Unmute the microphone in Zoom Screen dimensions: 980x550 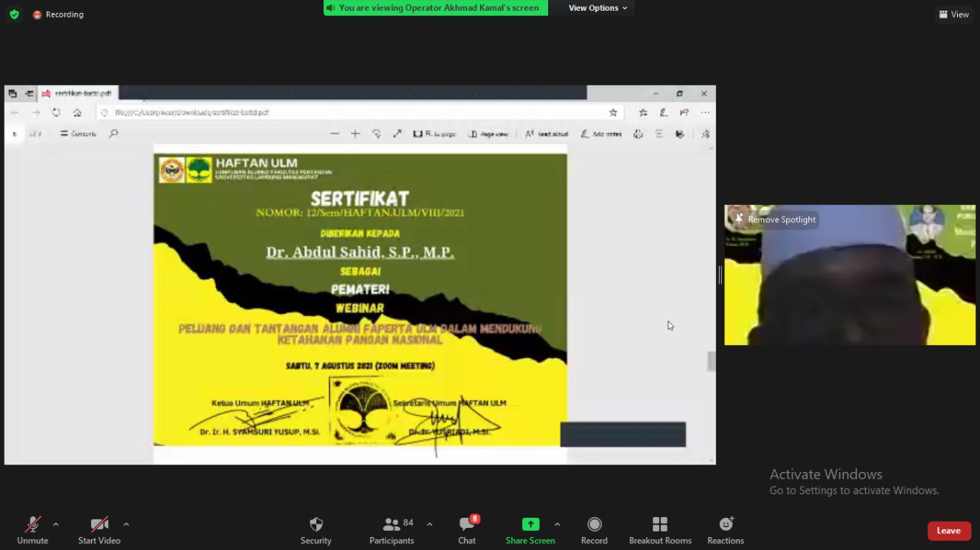pos(32,529)
